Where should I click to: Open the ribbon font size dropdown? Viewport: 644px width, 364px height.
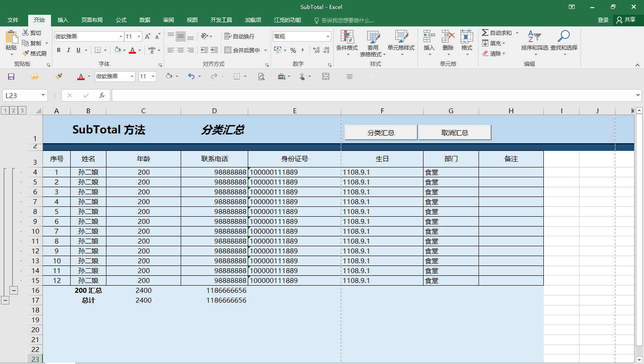(139, 37)
